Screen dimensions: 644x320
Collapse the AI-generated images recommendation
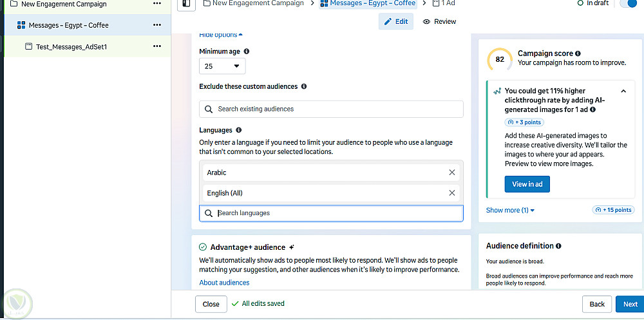coord(623,91)
